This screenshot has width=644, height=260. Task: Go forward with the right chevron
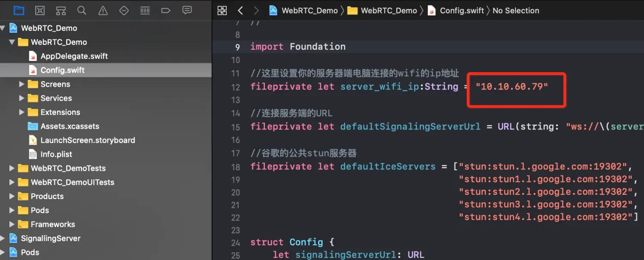256,11
